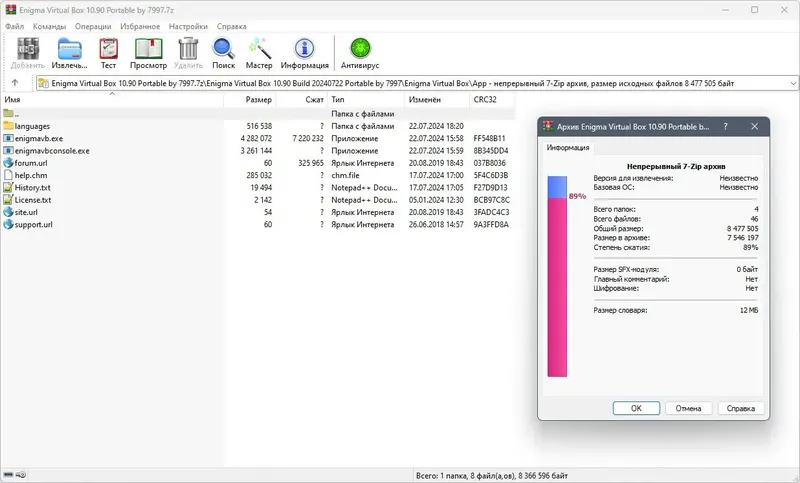Open the Избранное menu
The image size is (800, 483).
pos(140,26)
